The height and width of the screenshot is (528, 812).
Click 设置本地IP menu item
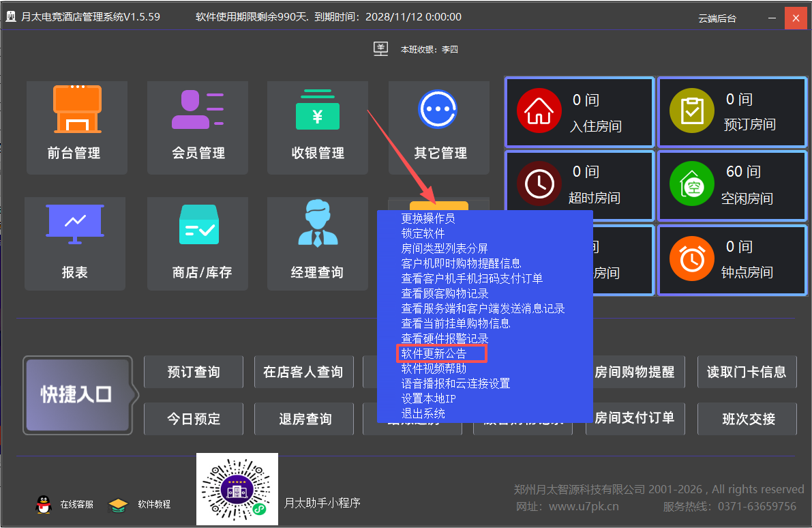coord(428,398)
